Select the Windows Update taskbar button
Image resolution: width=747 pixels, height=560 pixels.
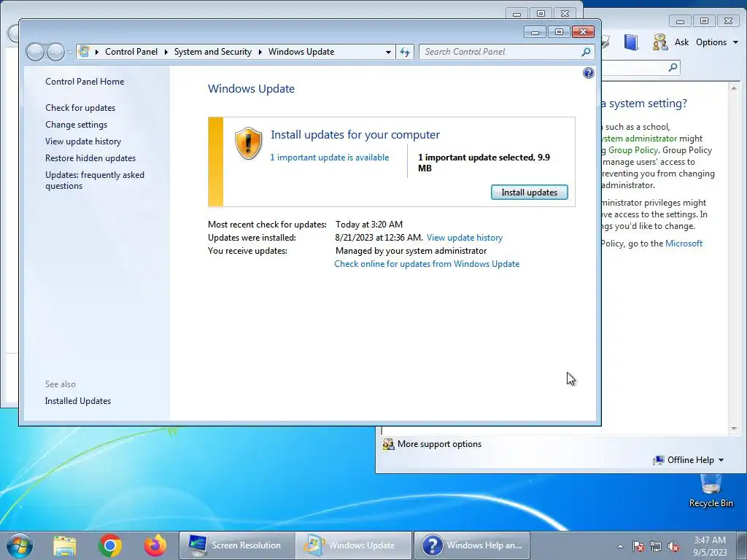[x=353, y=545]
